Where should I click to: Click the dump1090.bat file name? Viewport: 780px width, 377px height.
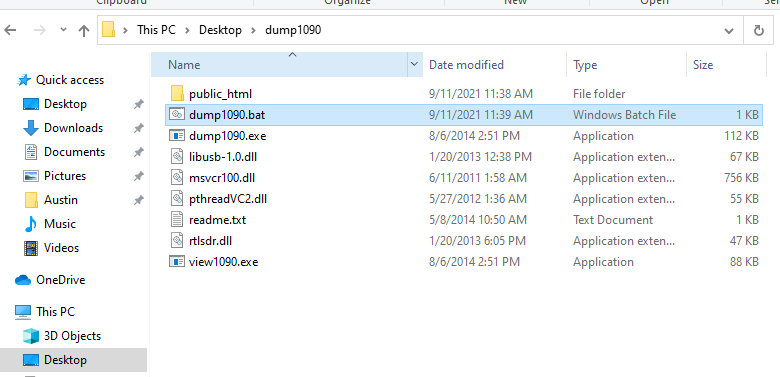(x=227, y=114)
